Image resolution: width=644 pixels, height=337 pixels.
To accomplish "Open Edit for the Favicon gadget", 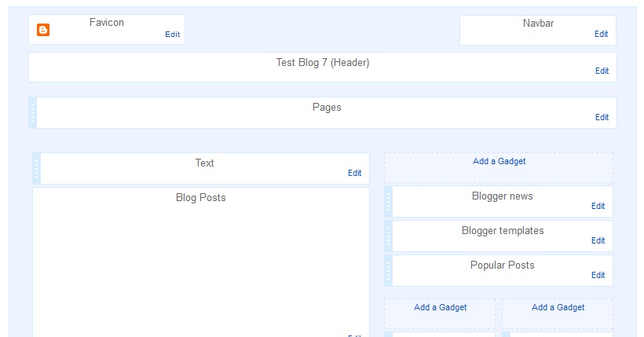I will pyautogui.click(x=172, y=35).
